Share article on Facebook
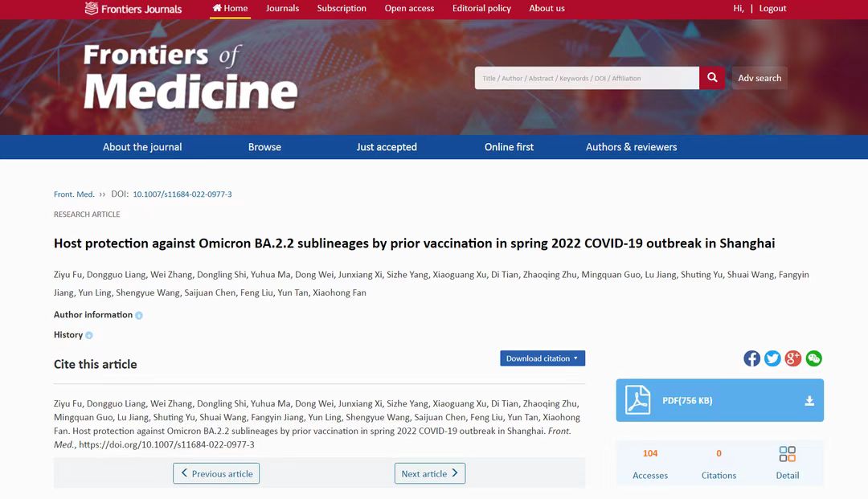This screenshot has width=868, height=499. click(751, 358)
